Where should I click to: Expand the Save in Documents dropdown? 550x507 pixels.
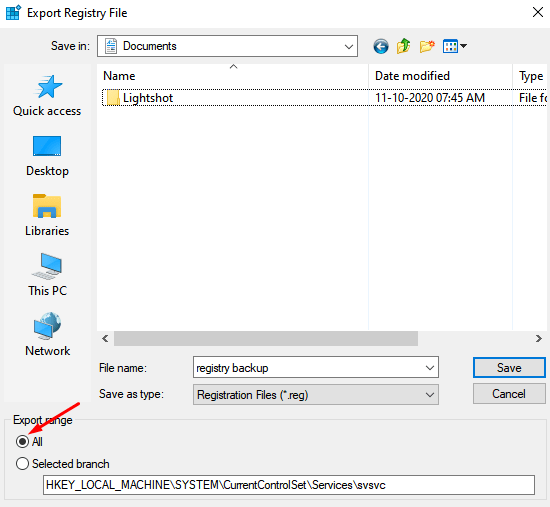(x=348, y=46)
